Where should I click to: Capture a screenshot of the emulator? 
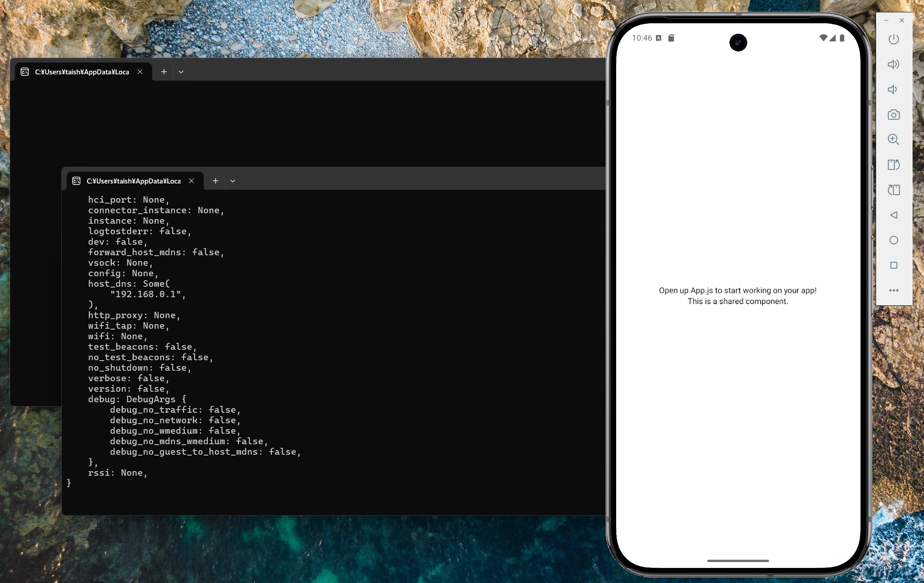[x=894, y=115]
